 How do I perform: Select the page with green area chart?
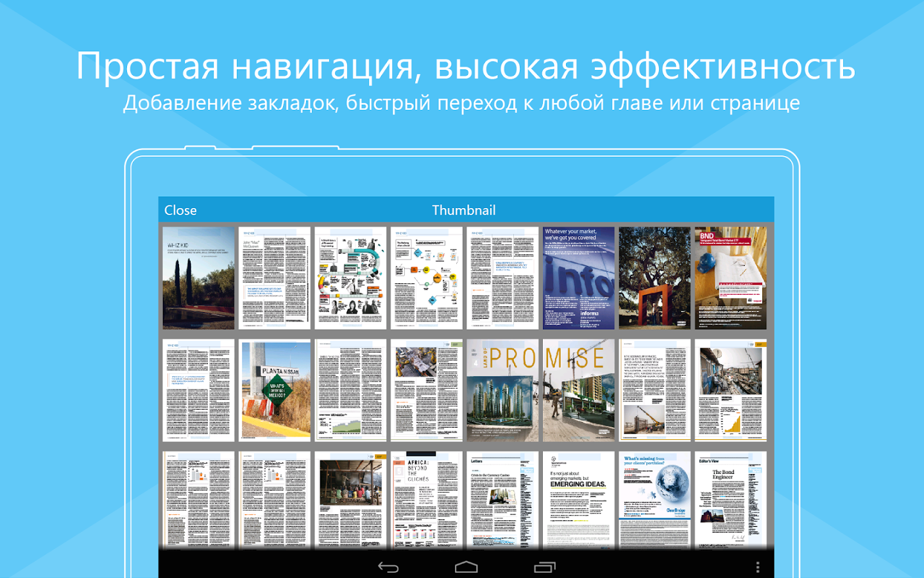click(350, 390)
